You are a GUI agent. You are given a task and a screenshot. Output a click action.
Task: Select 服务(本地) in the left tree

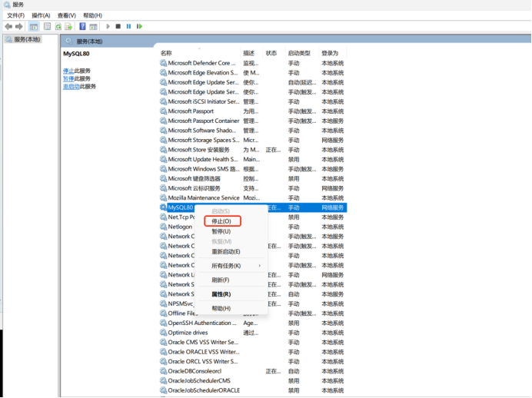pos(27,39)
